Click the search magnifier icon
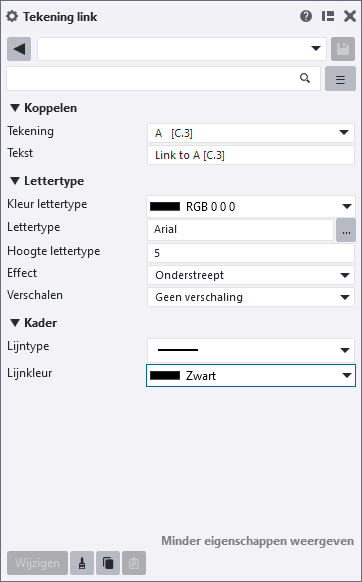Screen dimensions: 362x582 pyautogui.click(x=305, y=78)
